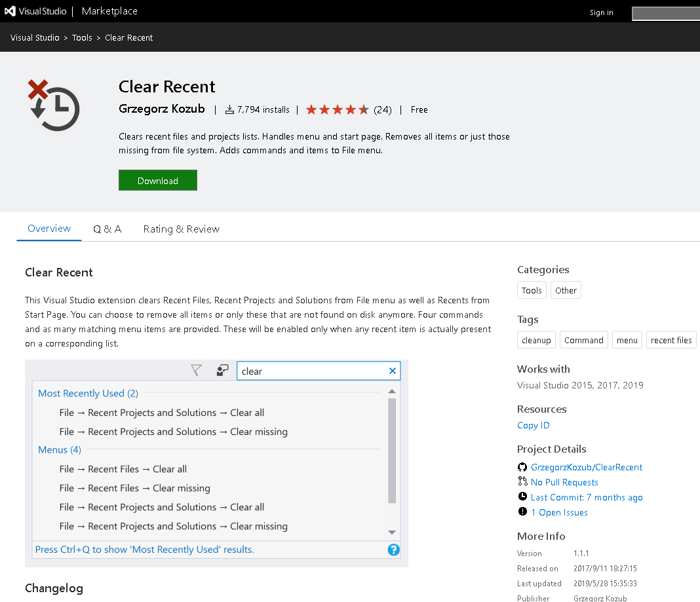Click the green Download button

pos(157,180)
